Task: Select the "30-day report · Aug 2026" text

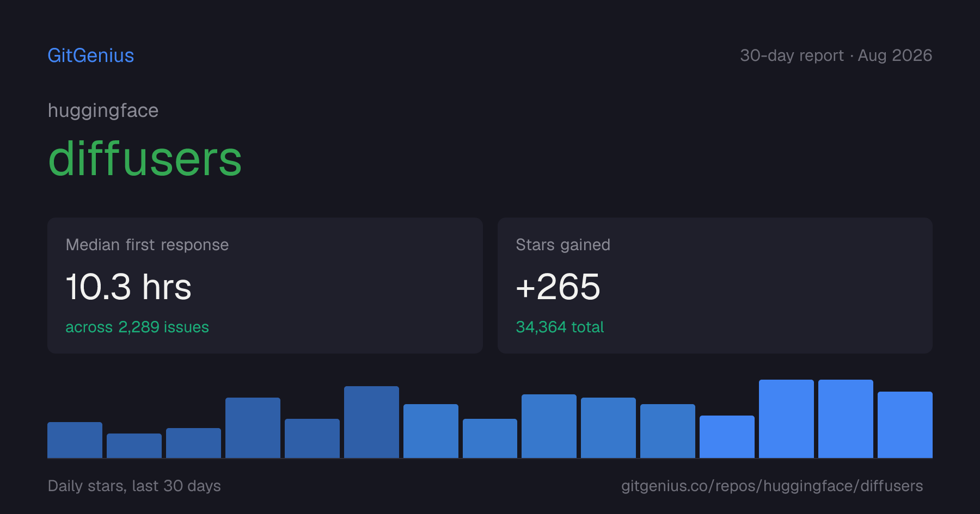Action: (x=836, y=55)
